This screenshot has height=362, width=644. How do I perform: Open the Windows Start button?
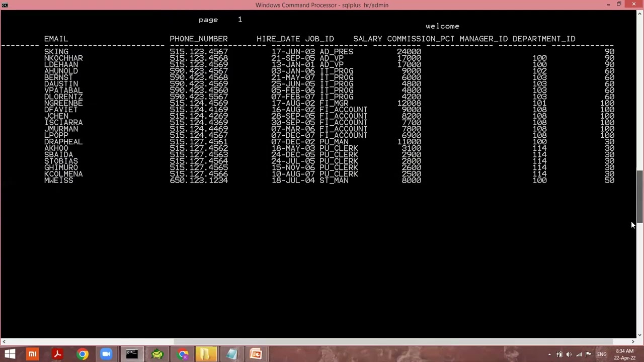click(10, 354)
